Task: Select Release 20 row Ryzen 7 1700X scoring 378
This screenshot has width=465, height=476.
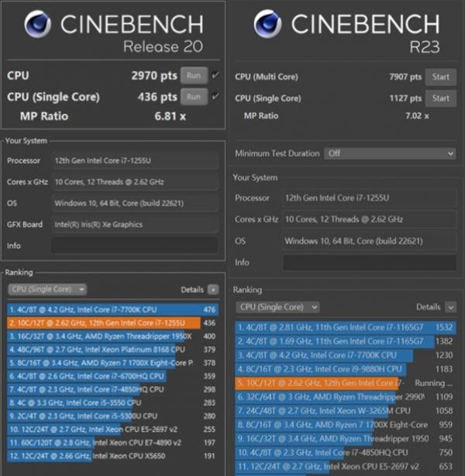Action: click(112, 363)
